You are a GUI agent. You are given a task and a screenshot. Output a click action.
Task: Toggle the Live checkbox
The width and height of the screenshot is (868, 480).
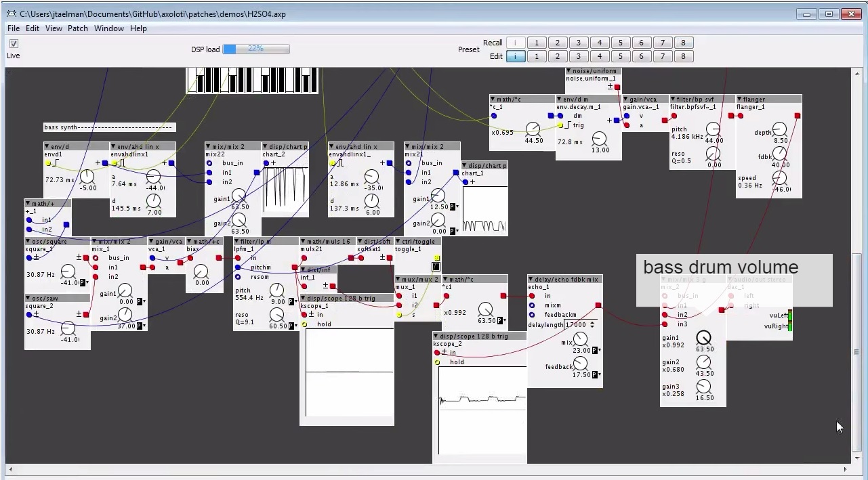click(14, 44)
